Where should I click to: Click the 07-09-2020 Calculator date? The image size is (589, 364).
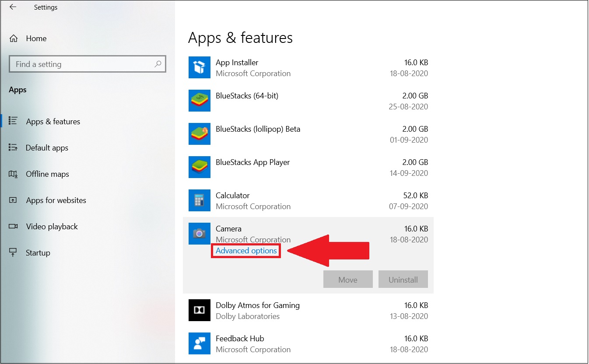409,206
